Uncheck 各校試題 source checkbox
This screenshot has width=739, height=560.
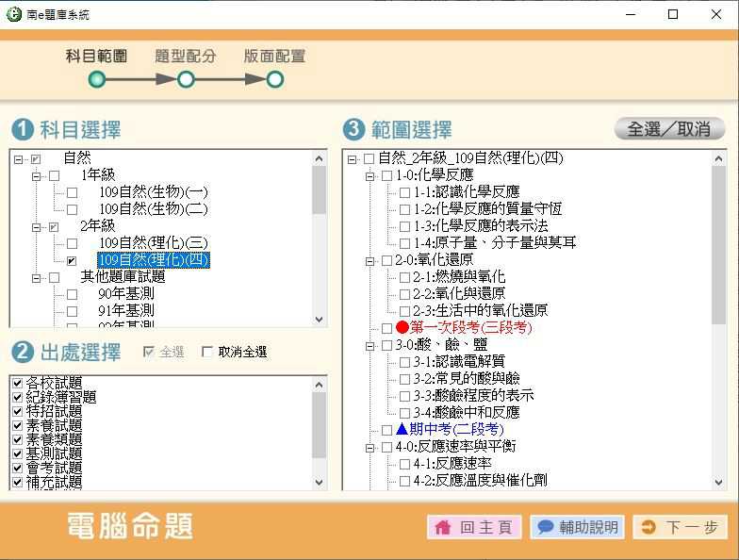click(17, 383)
